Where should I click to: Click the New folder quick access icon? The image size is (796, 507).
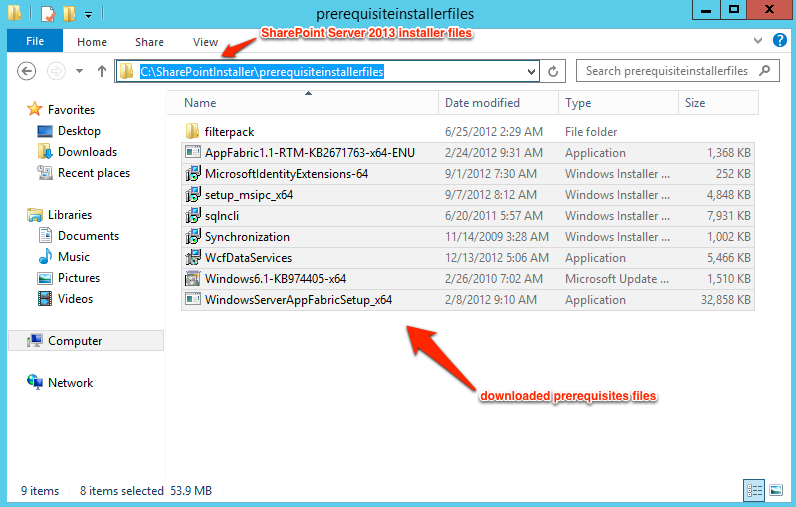click(69, 14)
